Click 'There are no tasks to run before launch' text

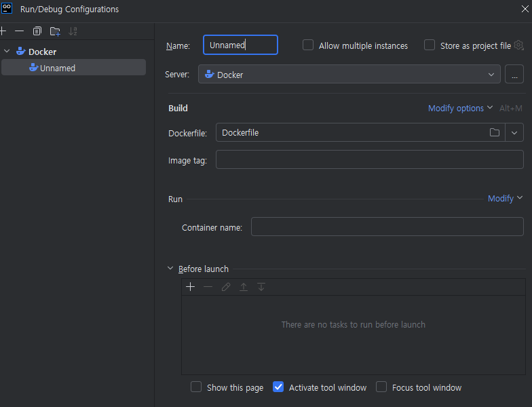coord(353,324)
